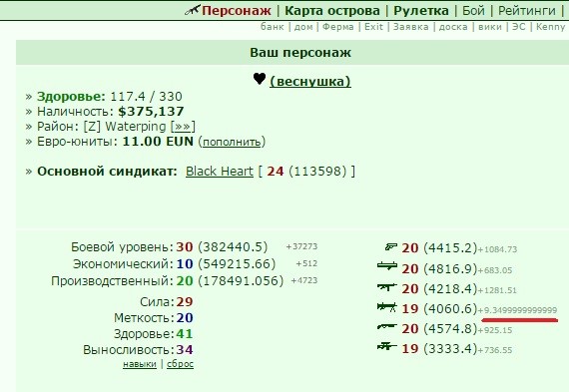
Task: Click production experience (178491.056)
Action: click(241, 280)
